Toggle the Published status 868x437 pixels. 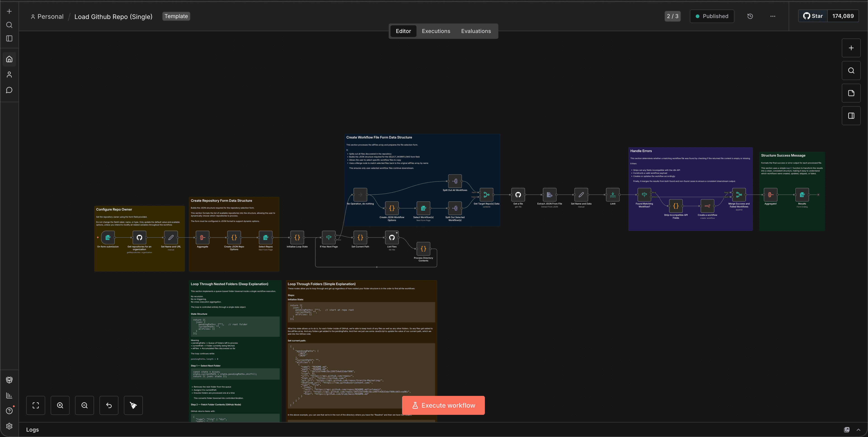point(712,16)
